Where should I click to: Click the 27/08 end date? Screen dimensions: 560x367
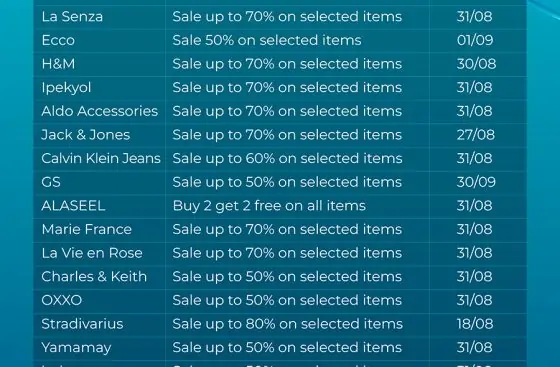(476, 135)
